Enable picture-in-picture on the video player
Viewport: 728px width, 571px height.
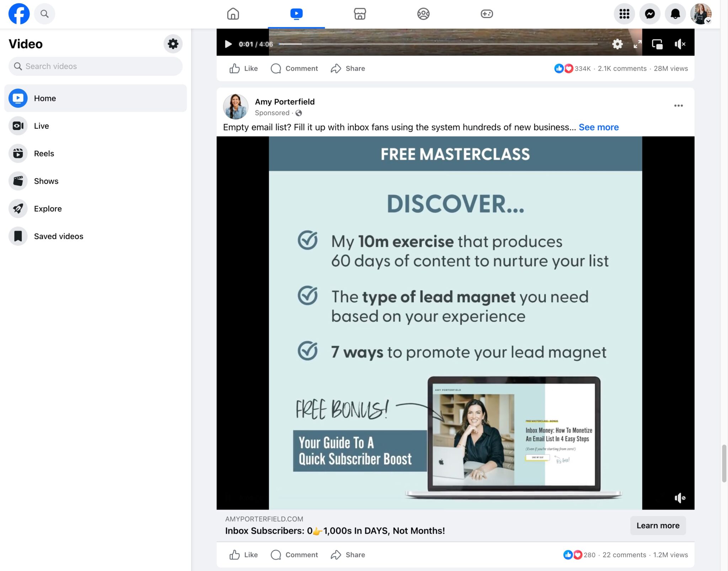coord(657,44)
